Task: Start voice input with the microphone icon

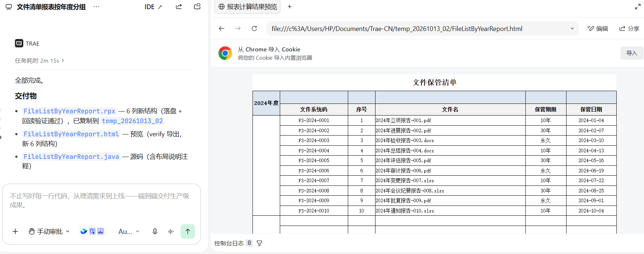Action: 155,231
